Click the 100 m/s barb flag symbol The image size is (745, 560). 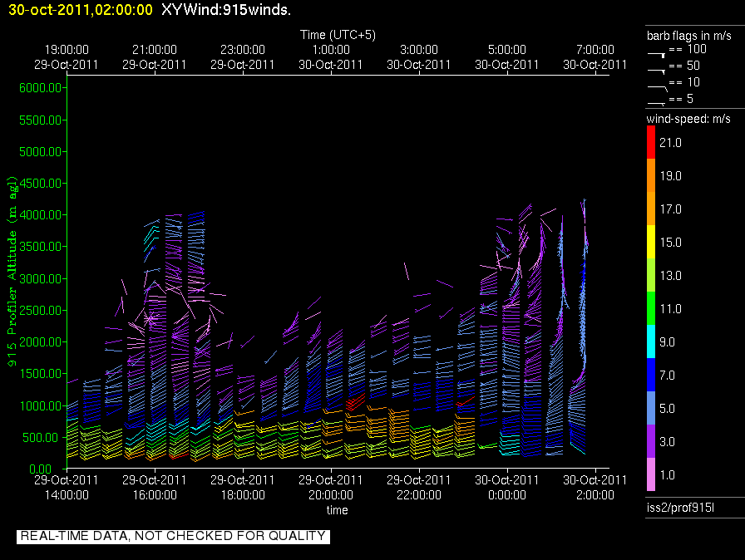tap(657, 52)
